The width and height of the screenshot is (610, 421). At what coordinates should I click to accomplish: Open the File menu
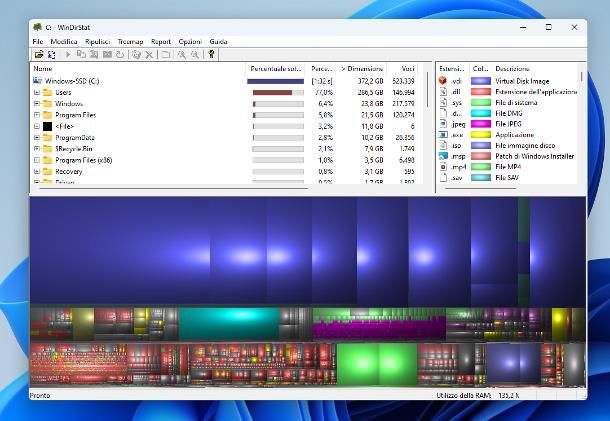(x=38, y=41)
